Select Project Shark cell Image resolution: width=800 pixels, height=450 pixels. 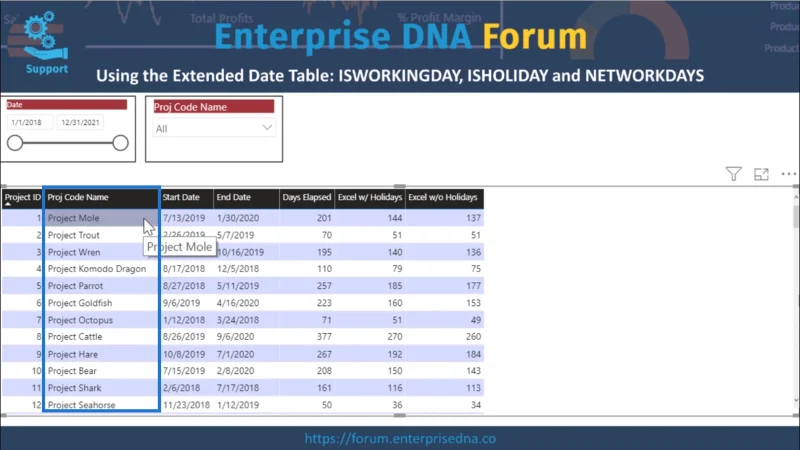[74, 388]
